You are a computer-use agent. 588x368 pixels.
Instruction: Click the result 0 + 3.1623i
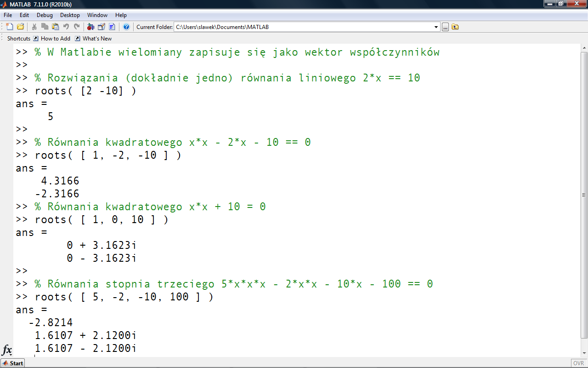coord(102,246)
